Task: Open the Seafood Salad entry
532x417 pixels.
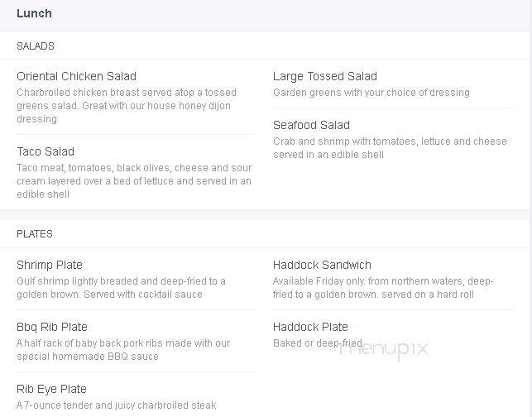Action: [311, 125]
